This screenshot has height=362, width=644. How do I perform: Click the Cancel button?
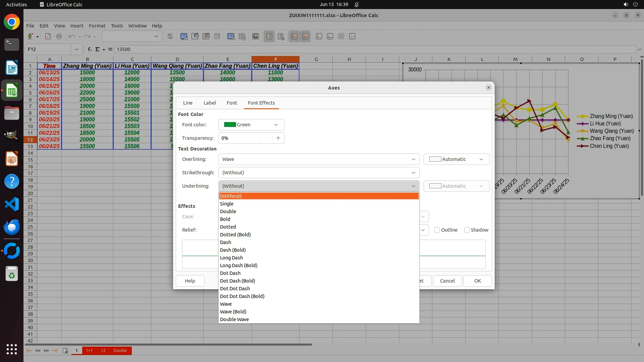(x=447, y=281)
